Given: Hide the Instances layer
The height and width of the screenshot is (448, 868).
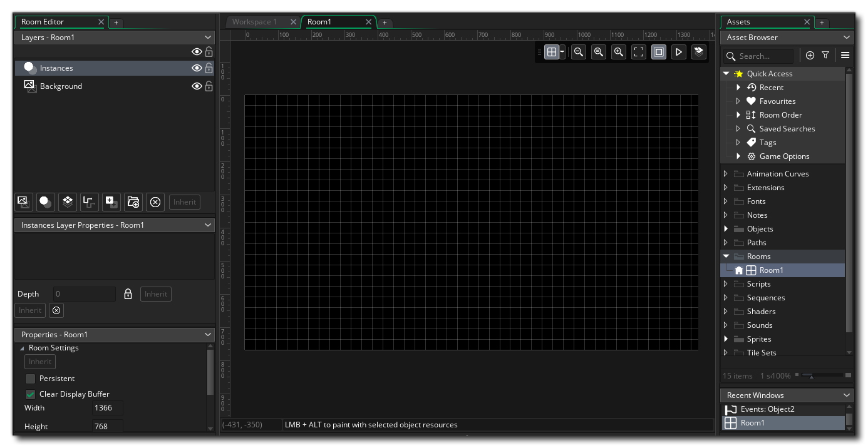Looking at the screenshot, I should 197,68.
